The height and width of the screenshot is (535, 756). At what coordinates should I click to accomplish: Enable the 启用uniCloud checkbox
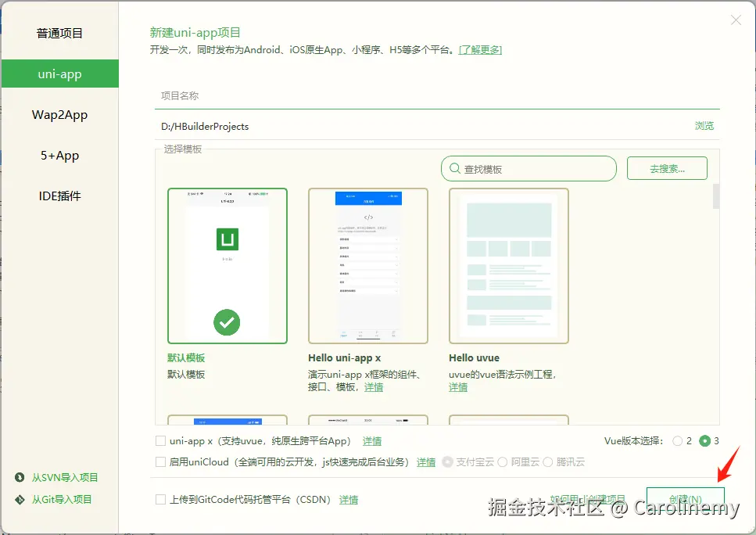point(160,461)
